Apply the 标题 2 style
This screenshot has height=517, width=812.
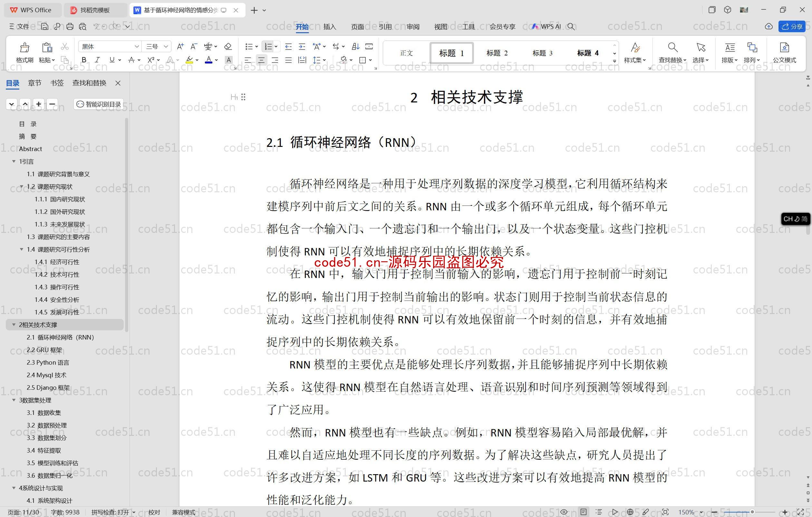pos(497,53)
